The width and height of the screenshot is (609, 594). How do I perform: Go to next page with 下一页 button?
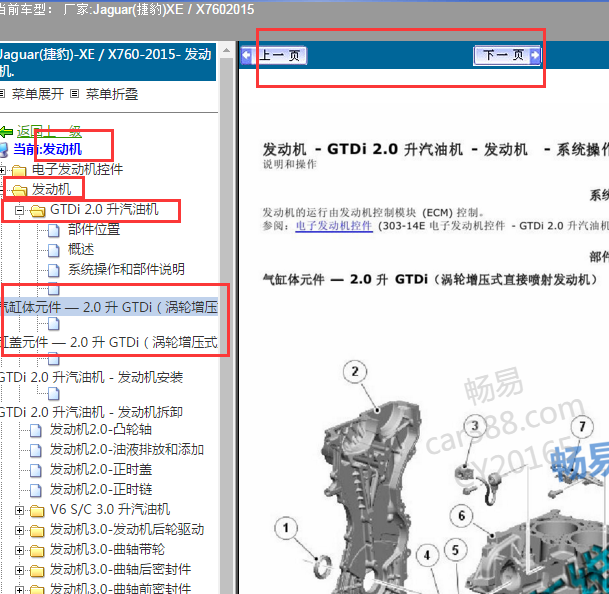click(507, 55)
